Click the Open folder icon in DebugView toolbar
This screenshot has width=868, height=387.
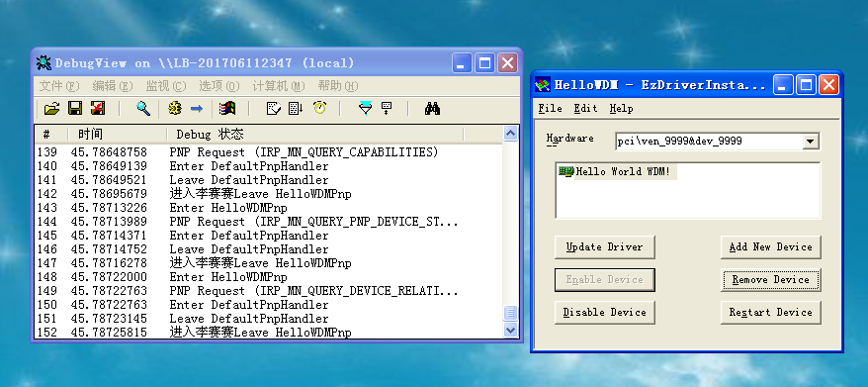pyautogui.click(x=51, y=109)
